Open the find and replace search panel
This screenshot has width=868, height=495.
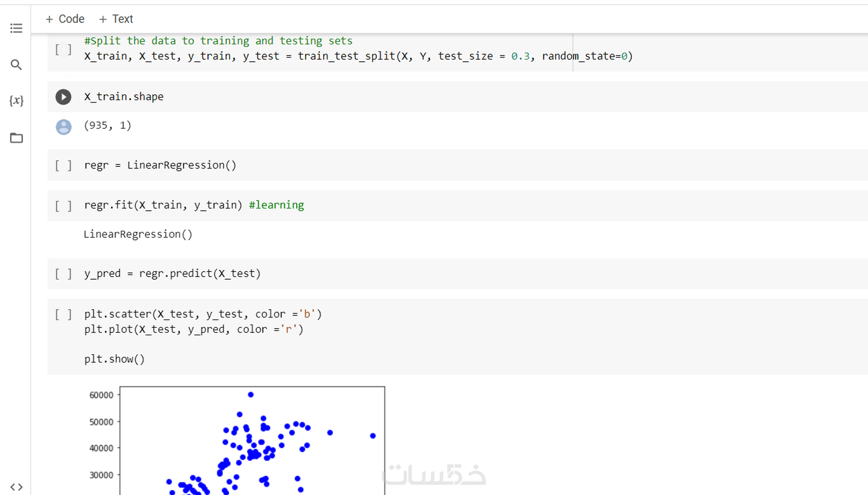16,65
